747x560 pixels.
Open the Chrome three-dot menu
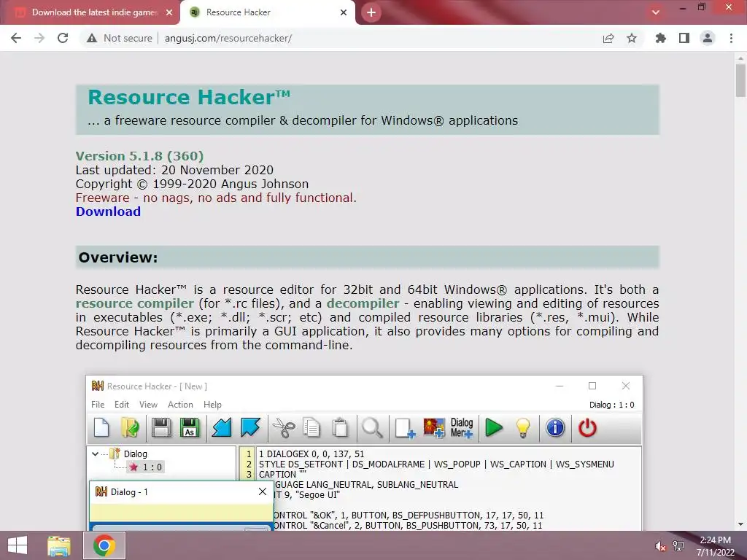[x=731, y=38]
